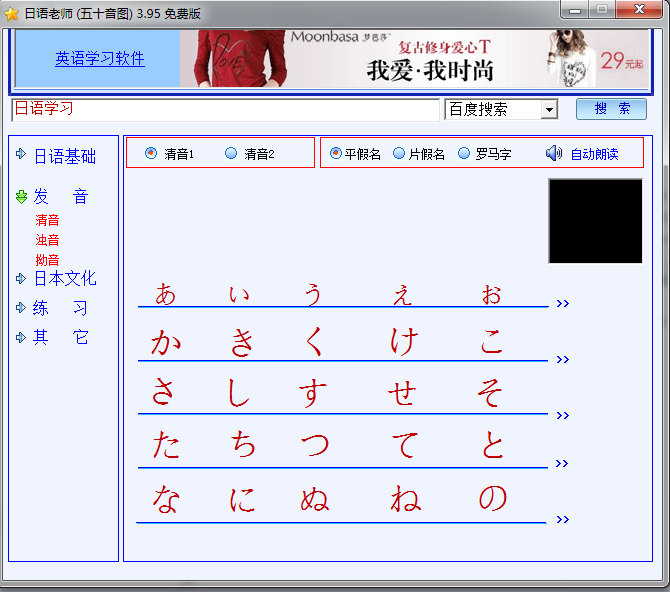Click the hiragana す
This screenshot has width=670, height=592.
(313, 393)
